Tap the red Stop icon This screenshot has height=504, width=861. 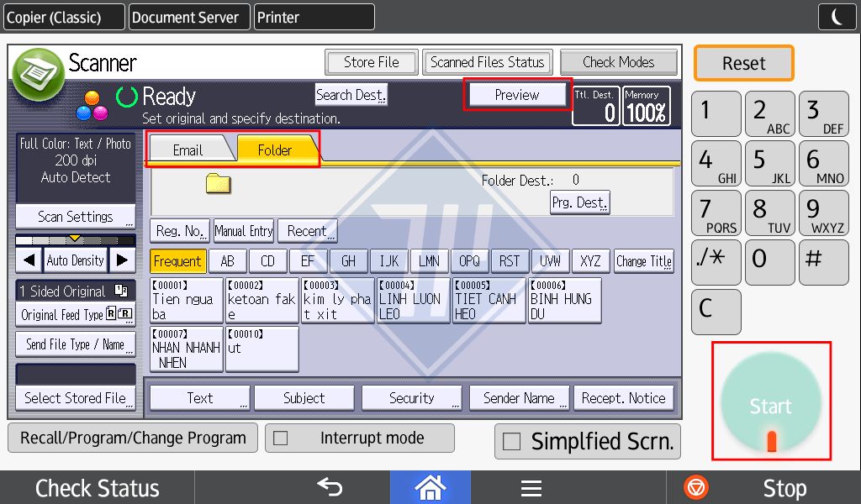coord(695,487)
